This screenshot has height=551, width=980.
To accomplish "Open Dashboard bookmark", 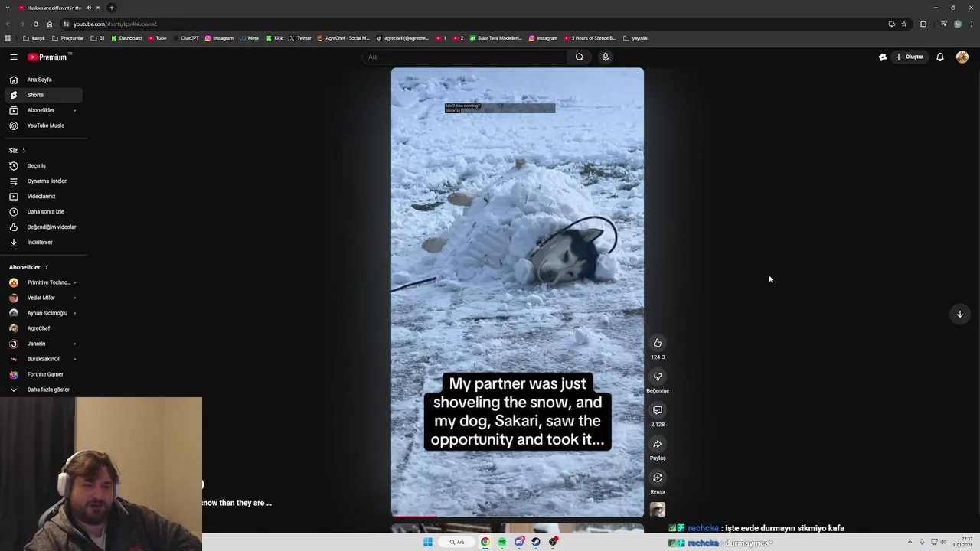I will point(126,38).
